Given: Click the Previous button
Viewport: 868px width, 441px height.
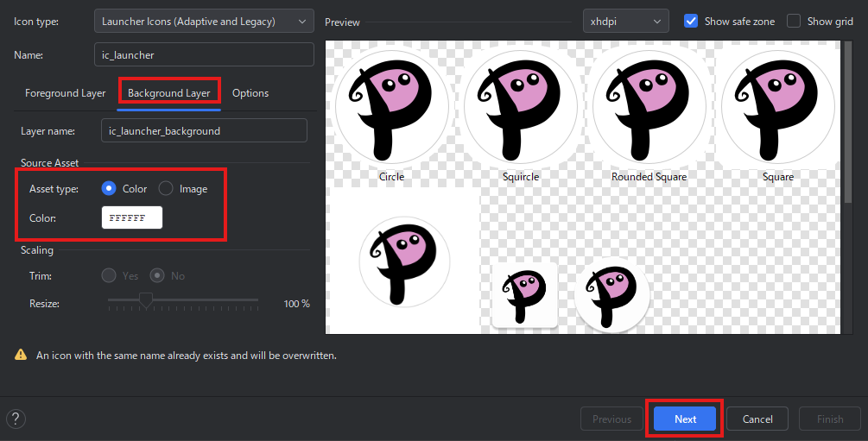Looking at the screenshot, I should point(611,419).
